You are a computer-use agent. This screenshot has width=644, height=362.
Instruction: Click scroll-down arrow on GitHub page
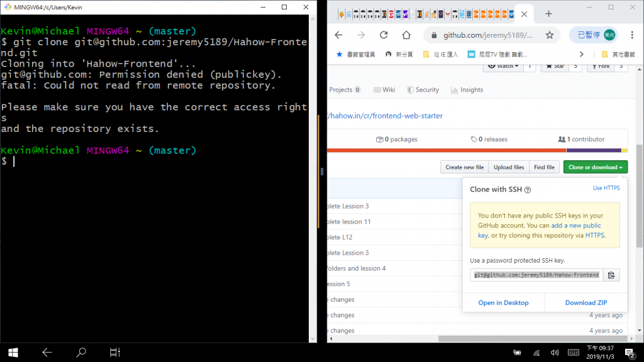coord(640,331)
